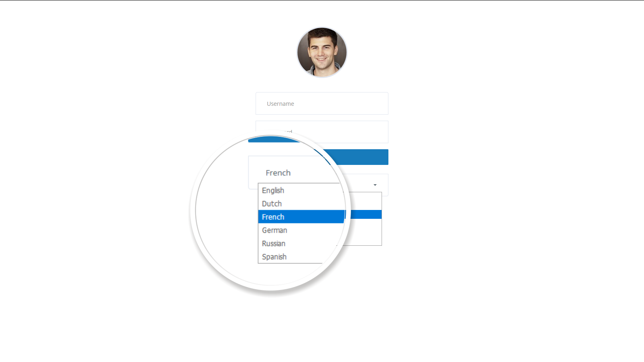Choose Dutch from the magnified language list
The height and width of the screenshot is (362, 644).
click(272, 204)
